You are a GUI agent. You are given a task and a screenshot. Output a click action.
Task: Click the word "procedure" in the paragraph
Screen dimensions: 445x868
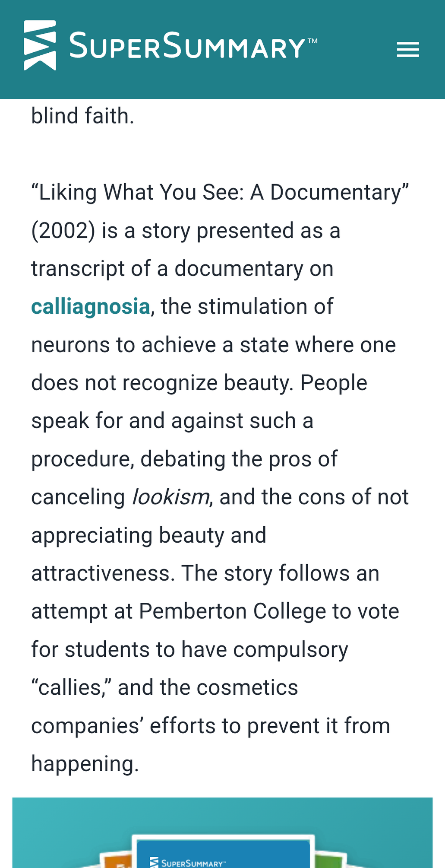pos(80,459)
